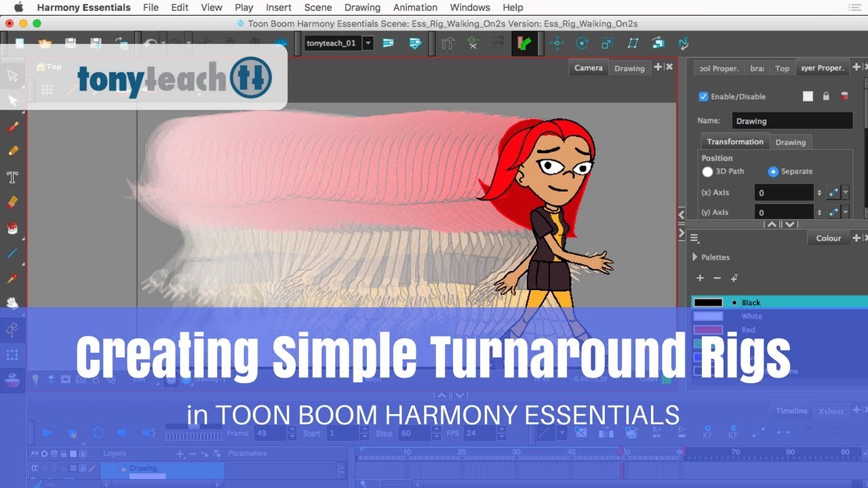Open the y-Axis function curve button
The image size is (868, 488).
coord(833,212)
